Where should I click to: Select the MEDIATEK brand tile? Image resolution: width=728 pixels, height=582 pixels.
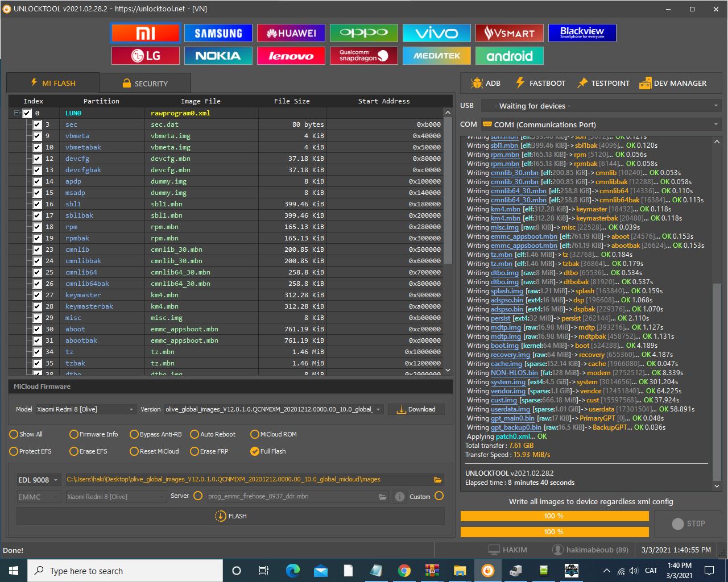tap(437, 56)
